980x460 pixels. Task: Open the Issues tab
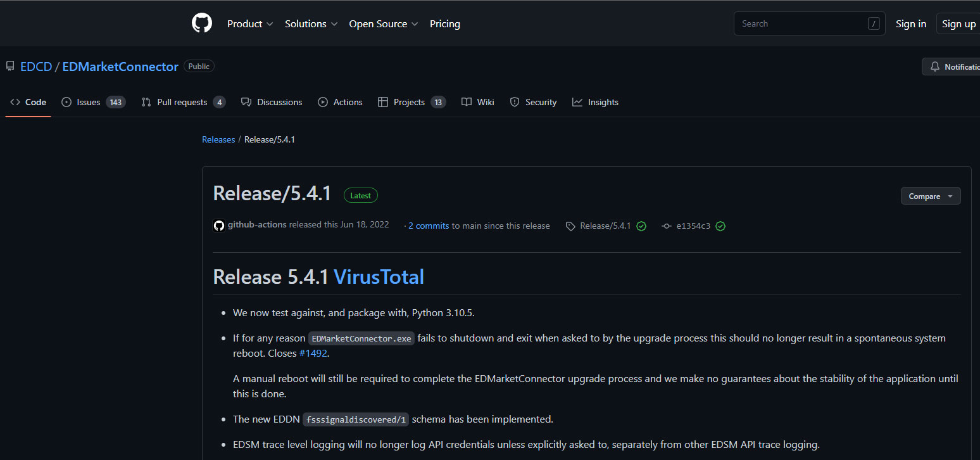tap(94, 102)
